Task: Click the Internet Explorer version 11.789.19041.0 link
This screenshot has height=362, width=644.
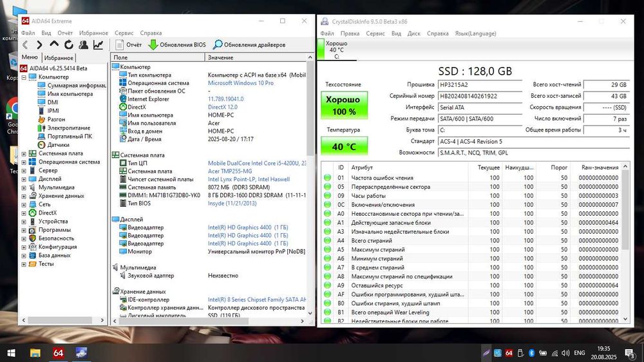Action: click(x=225, y=99)
